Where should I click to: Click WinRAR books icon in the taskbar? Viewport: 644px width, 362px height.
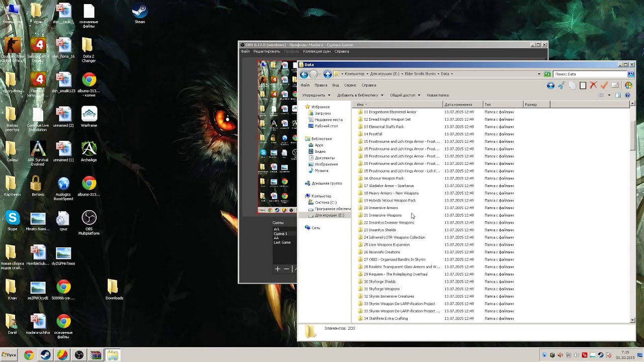coord(96,355)
